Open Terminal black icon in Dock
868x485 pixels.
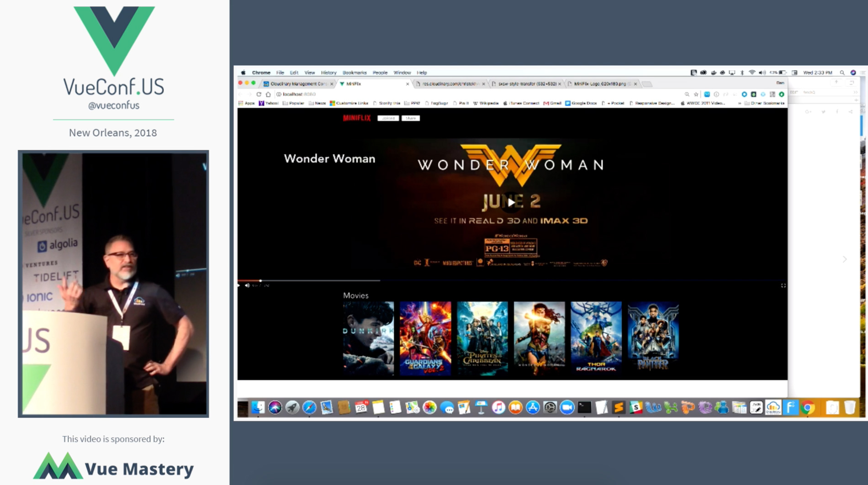click(x=584, y=407)
